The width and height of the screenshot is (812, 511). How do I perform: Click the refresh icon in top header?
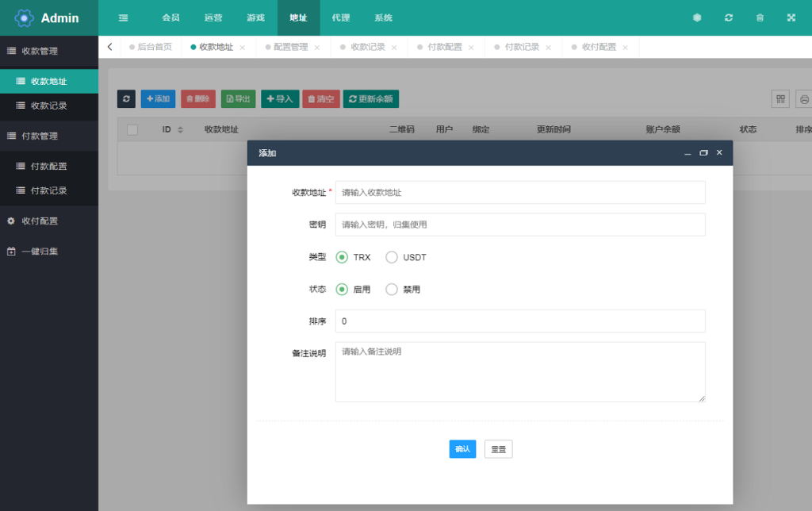[729, 17]
